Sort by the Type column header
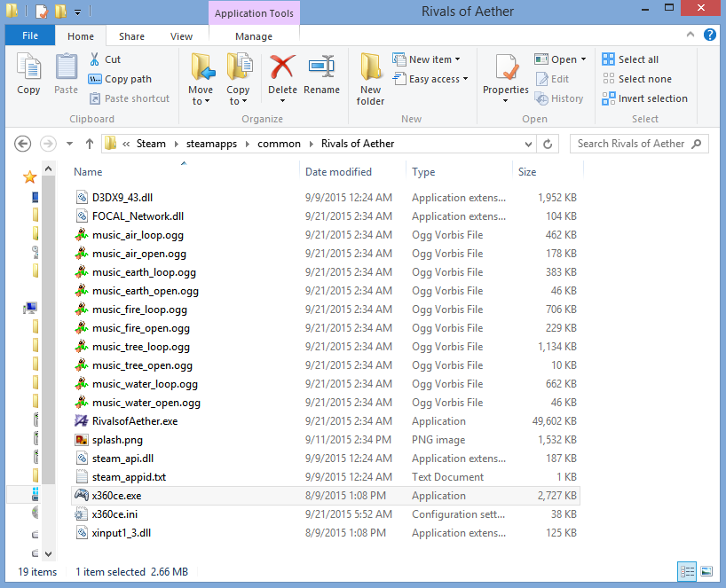 point(460,172)
